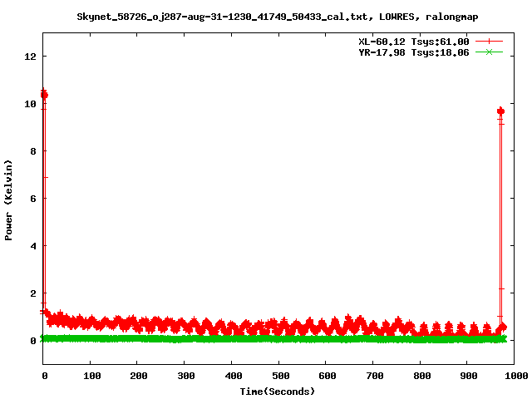Viewport: 532px width, 399px height.
Task: Click x-axis tick label 1000
Action: (515, 376)
